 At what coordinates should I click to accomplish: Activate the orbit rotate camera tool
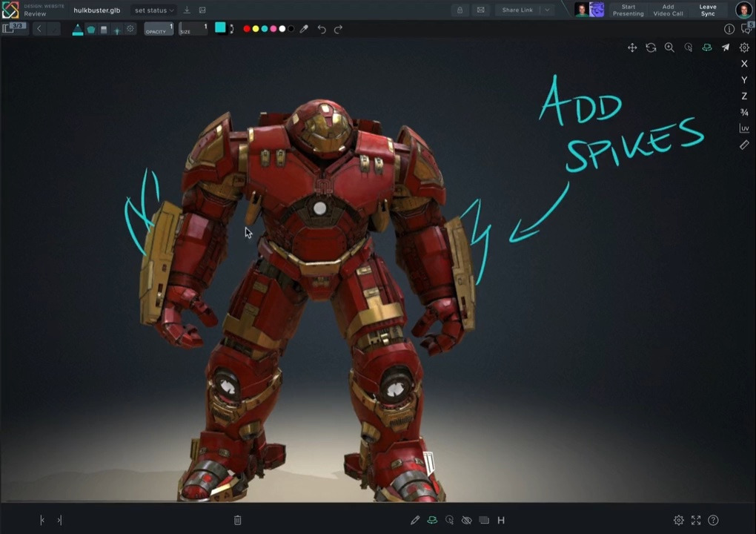(651, 47)
